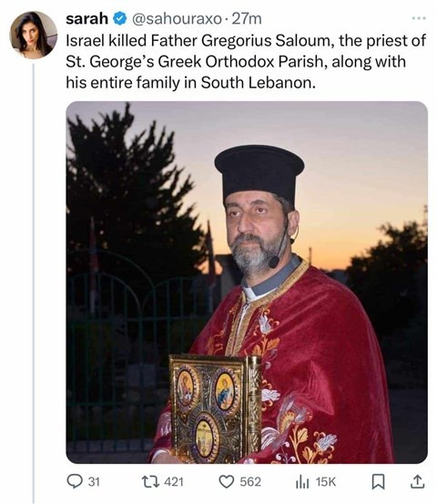Click the reply speech bubble icon
437x504 pixels.
pos(74,481)
